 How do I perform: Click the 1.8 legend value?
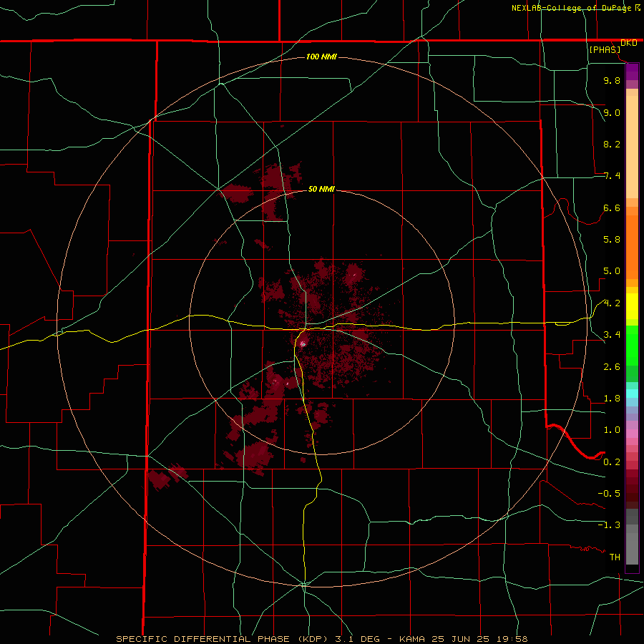612,399
